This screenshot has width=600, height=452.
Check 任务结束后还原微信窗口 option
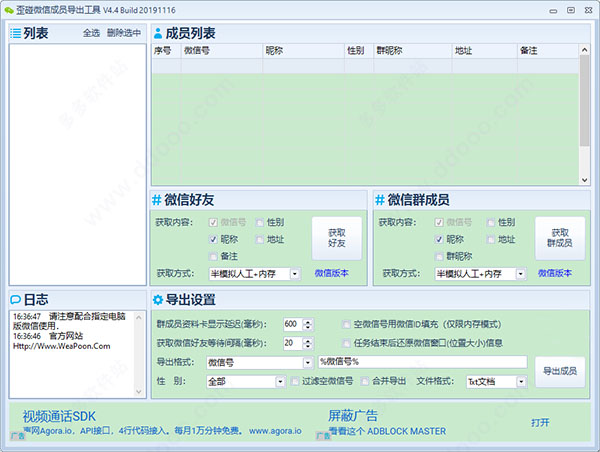(x=346, y=343)
